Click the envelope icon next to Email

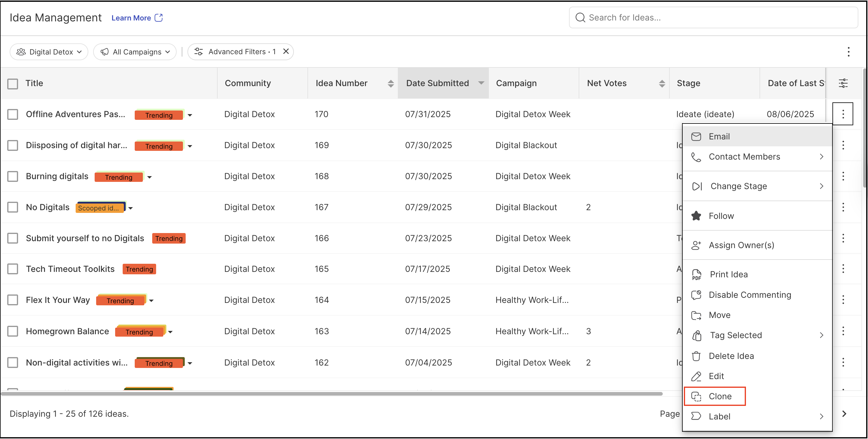(x=696, y=136)
